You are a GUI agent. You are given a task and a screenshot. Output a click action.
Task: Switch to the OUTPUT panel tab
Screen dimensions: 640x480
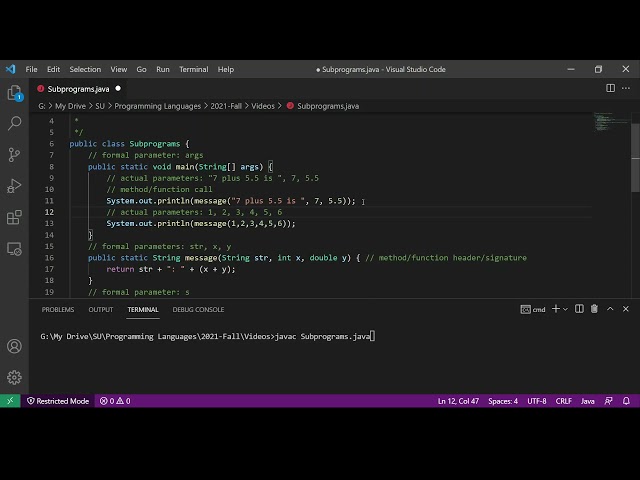click(x=101, y=309)
